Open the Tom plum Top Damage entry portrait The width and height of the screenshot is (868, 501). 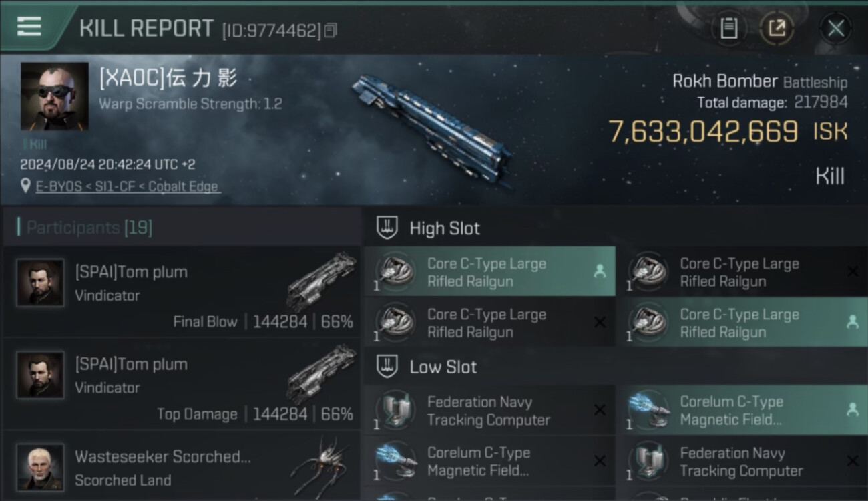pos(41,375)
